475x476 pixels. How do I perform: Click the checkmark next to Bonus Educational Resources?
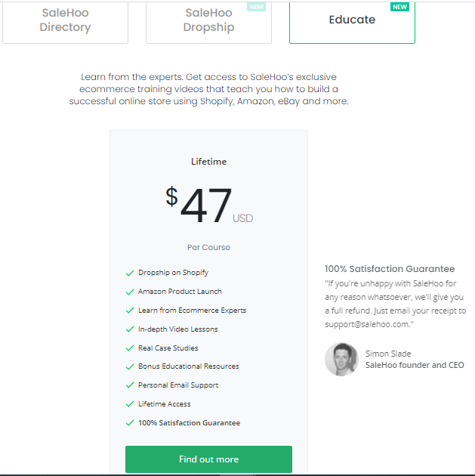tap(130, 366)
